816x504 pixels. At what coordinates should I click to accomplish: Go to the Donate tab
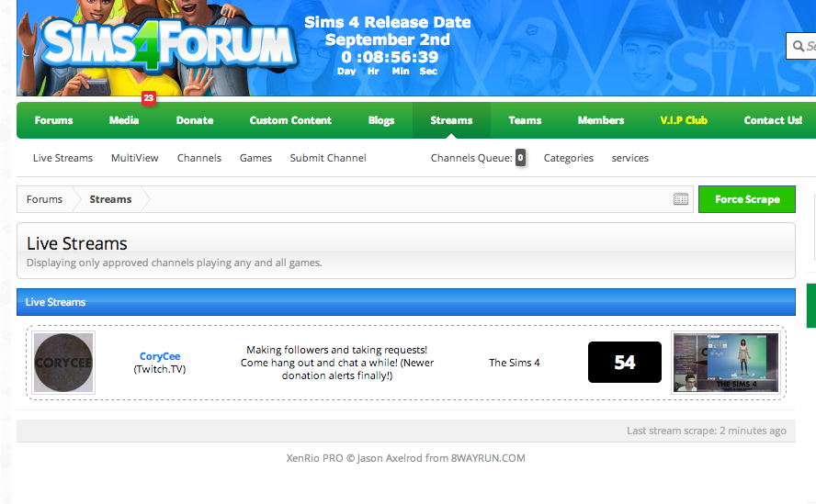tap(195, 120)
